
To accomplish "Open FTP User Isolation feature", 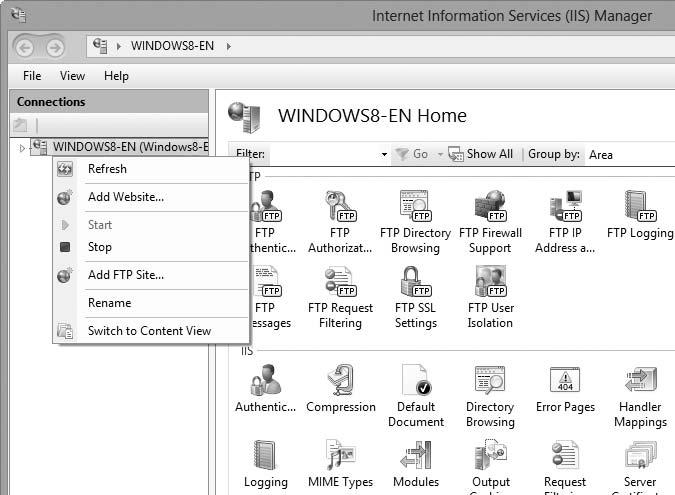I will (490, 297).
